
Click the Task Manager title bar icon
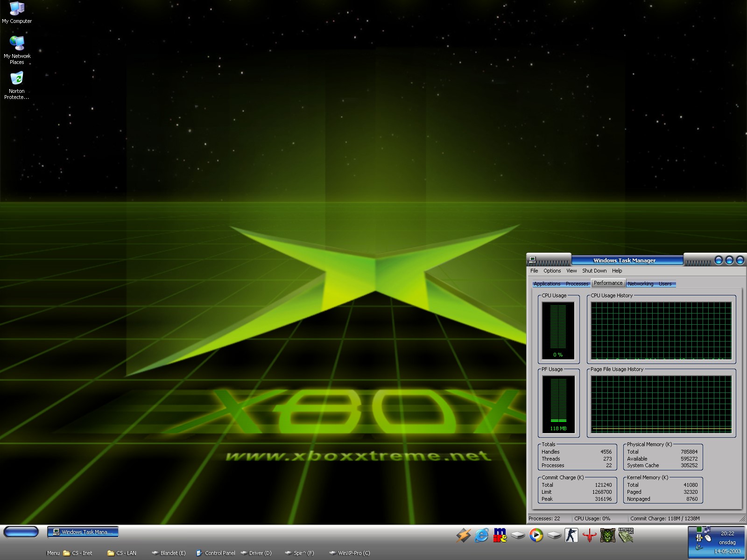pyautogui.click(x=533, y=260)
